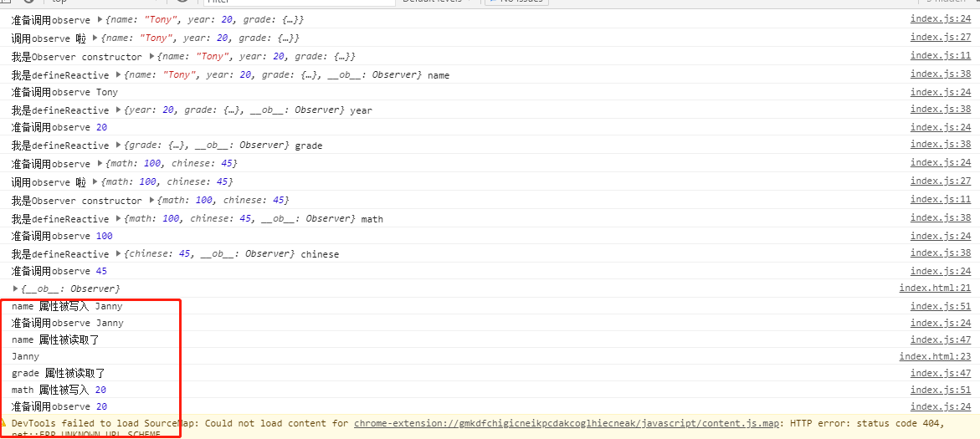Open index.js:24 link on observe Tony row

tap(941, 92)
